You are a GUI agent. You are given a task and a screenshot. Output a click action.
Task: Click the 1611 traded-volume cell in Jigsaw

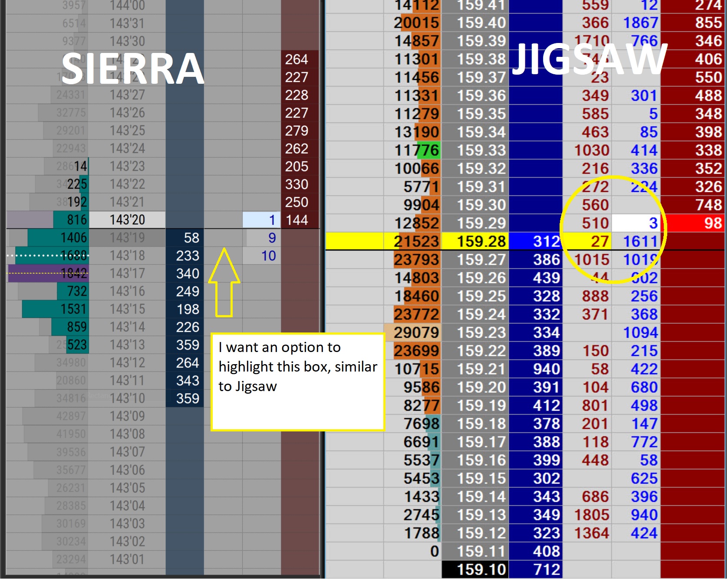coord(636,241)
